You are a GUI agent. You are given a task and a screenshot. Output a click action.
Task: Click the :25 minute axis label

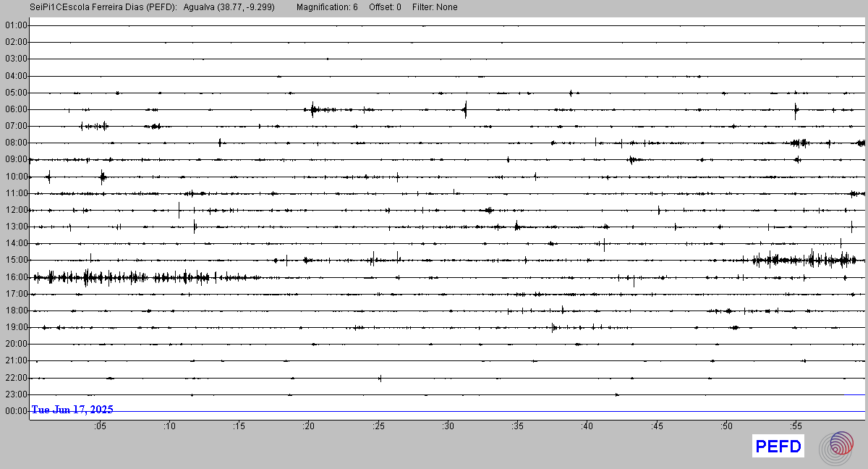pos(378,426)
